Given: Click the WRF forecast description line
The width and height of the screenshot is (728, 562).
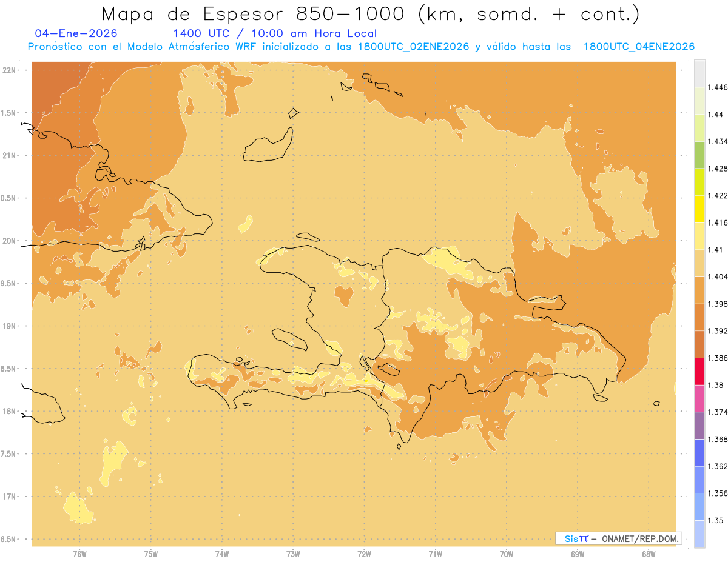Looking at the screenshot, I should [x=361, y=47].
